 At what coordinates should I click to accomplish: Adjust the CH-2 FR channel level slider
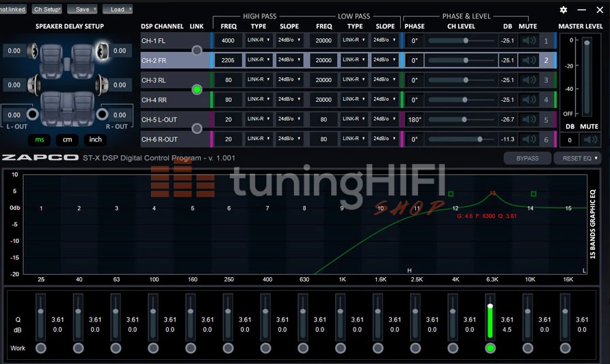click(465, 61)
